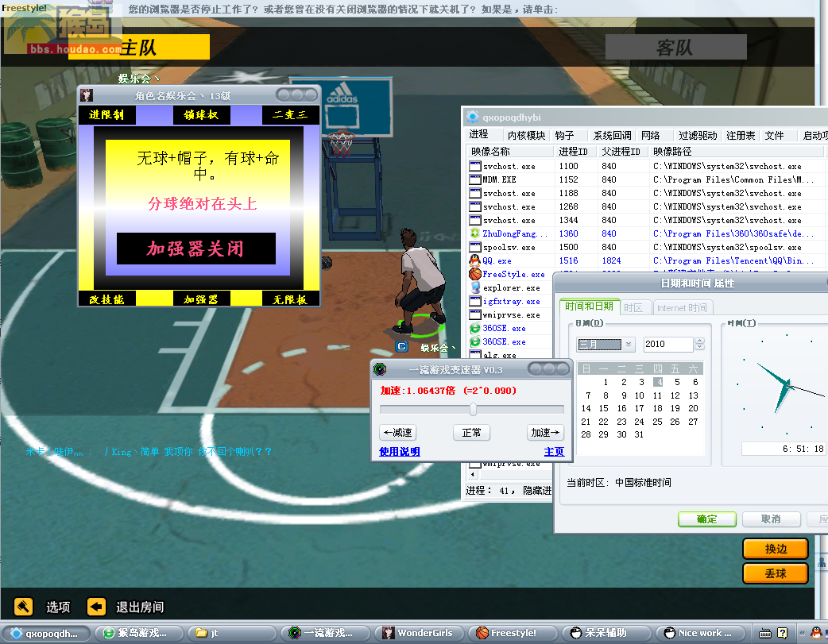The width and height of the screenshot is (828, 644).
Task: Click the qxopoqdhybi window title icon
Action: pyautogui.click(x=473, y=117)
